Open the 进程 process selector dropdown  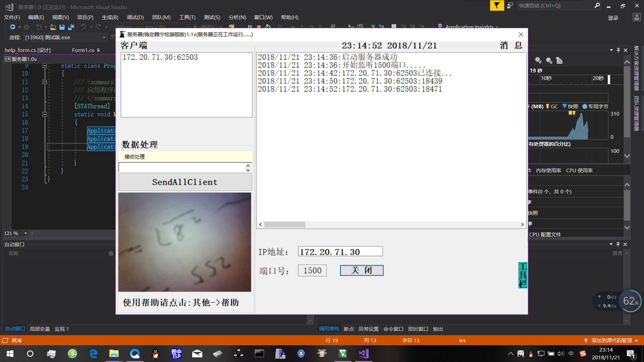[104, 38]
